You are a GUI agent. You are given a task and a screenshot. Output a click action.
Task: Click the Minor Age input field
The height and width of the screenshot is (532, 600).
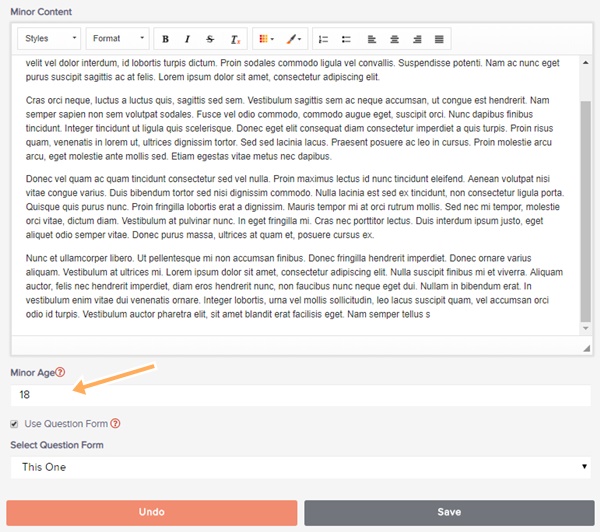(300, 395)
